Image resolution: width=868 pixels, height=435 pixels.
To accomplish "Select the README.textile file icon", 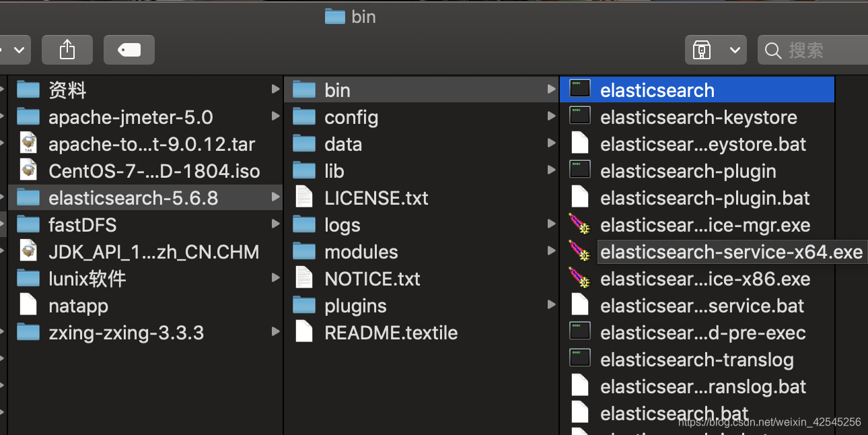I will pyautogui.click(x=304, y=332).
